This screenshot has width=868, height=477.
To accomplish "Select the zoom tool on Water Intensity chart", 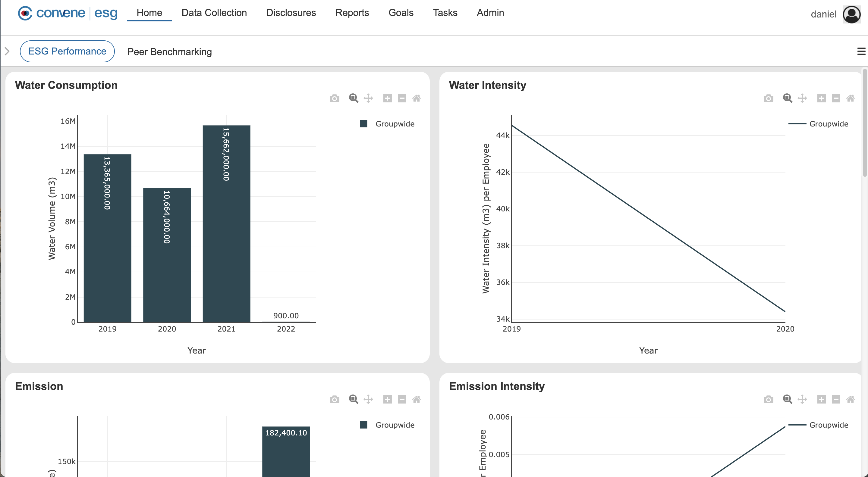I will (788, 98).
